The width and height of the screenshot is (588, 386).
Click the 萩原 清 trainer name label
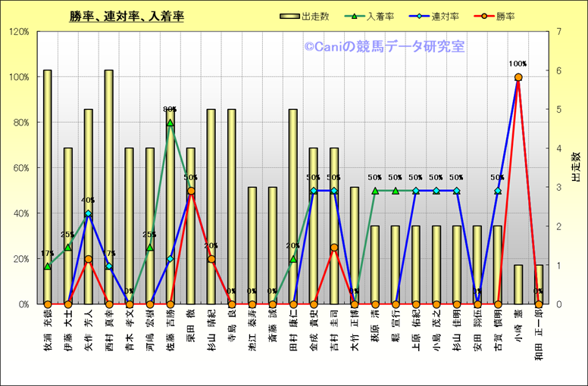pyautogui.click(x=375, y=325)
